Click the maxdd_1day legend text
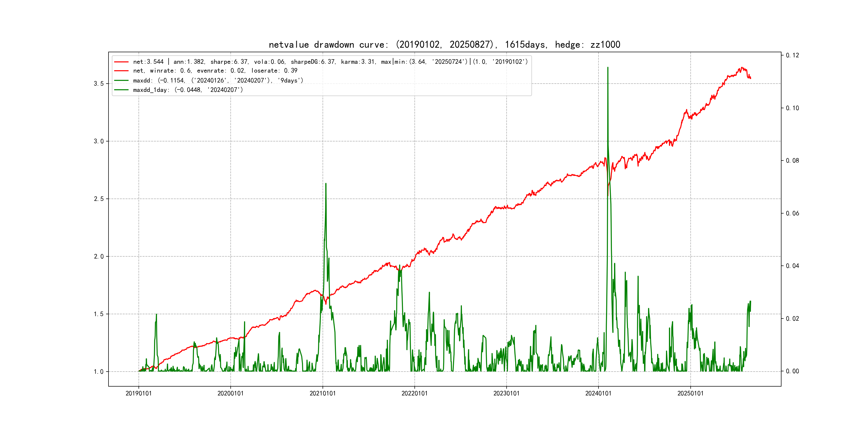This screenshot has height=434, width=868. [188, 90]
